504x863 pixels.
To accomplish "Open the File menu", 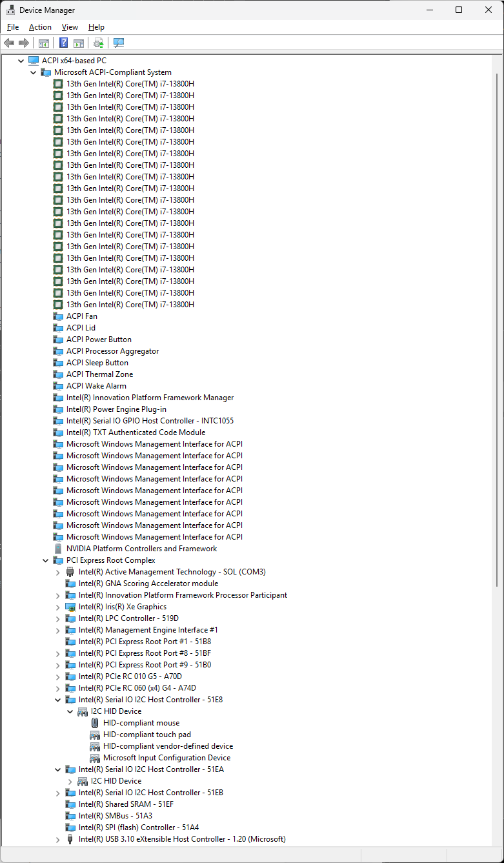I will pos(13,27).
